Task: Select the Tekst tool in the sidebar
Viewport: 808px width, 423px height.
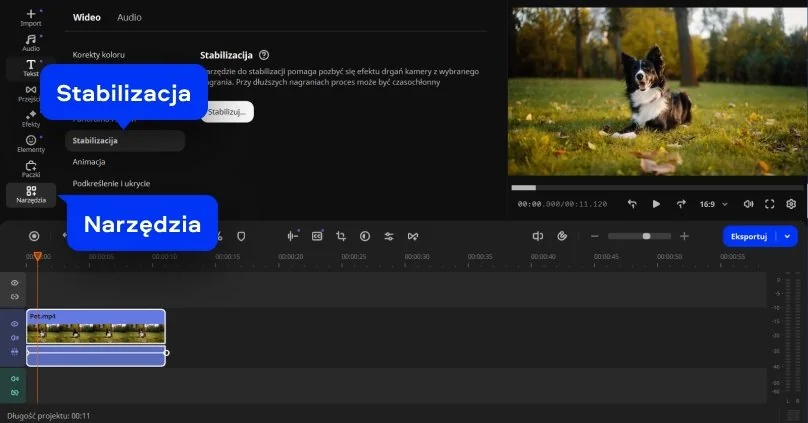Action: (31, 68)
